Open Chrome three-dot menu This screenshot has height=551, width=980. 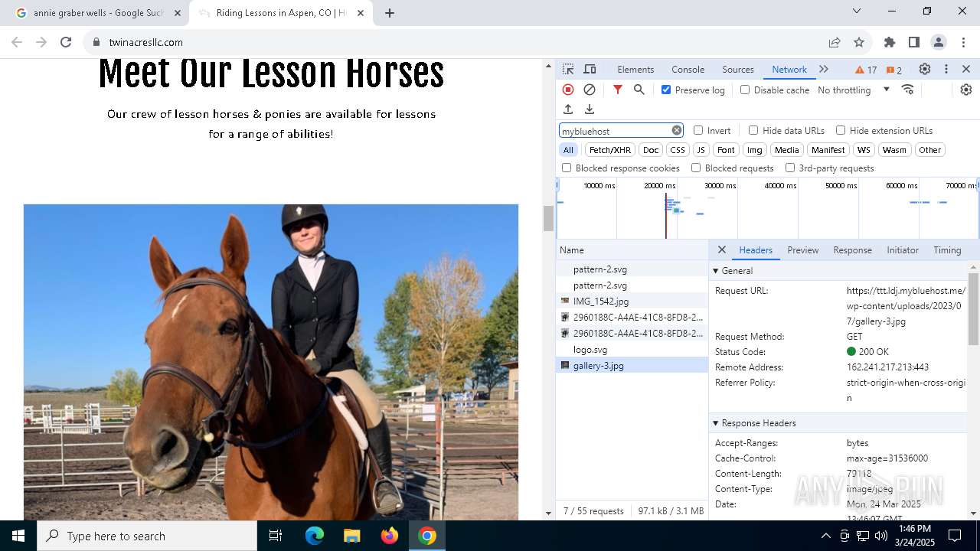coord(963,42)
